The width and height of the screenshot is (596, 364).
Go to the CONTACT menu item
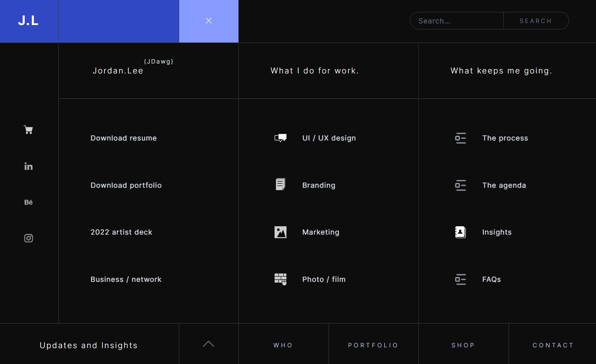[553, 345]
